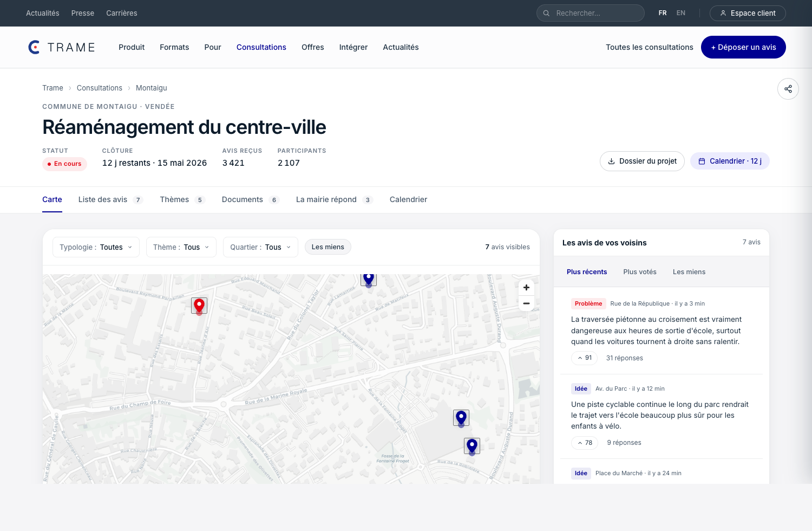812x531 pixels.
Task: Open Actualités in main navigation bar
Action: pyautogui.click(x=401, y=47)
